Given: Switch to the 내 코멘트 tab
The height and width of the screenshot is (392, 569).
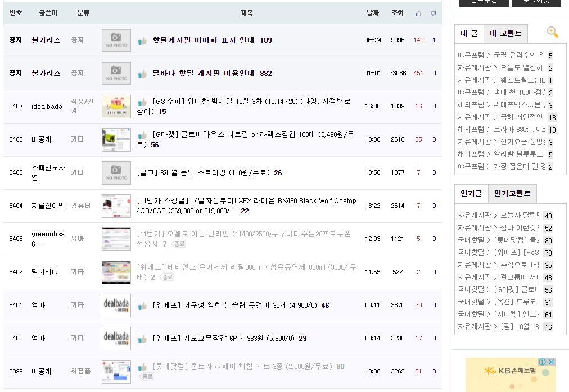Looking at the screenshot, I should pyautogui.click(x=505, y=34).
